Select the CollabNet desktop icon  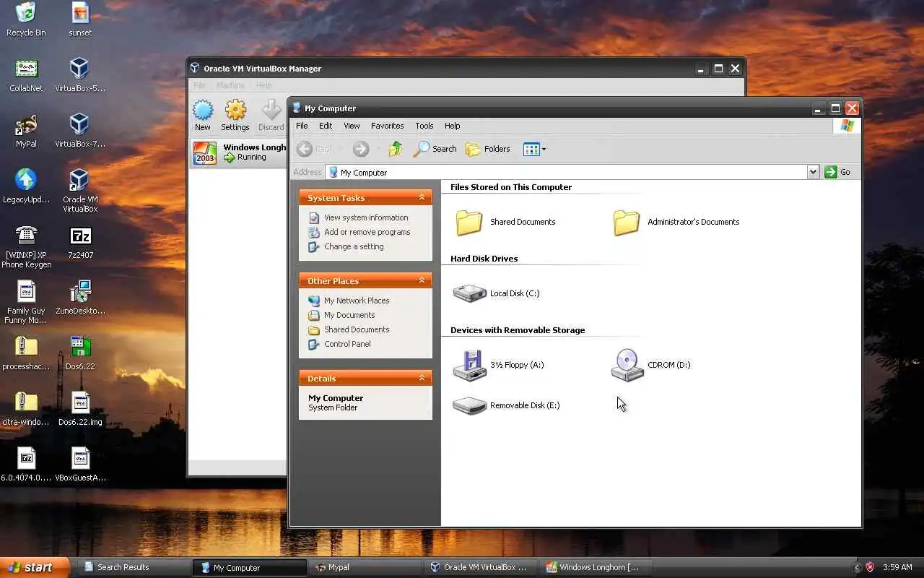[26, 75]
